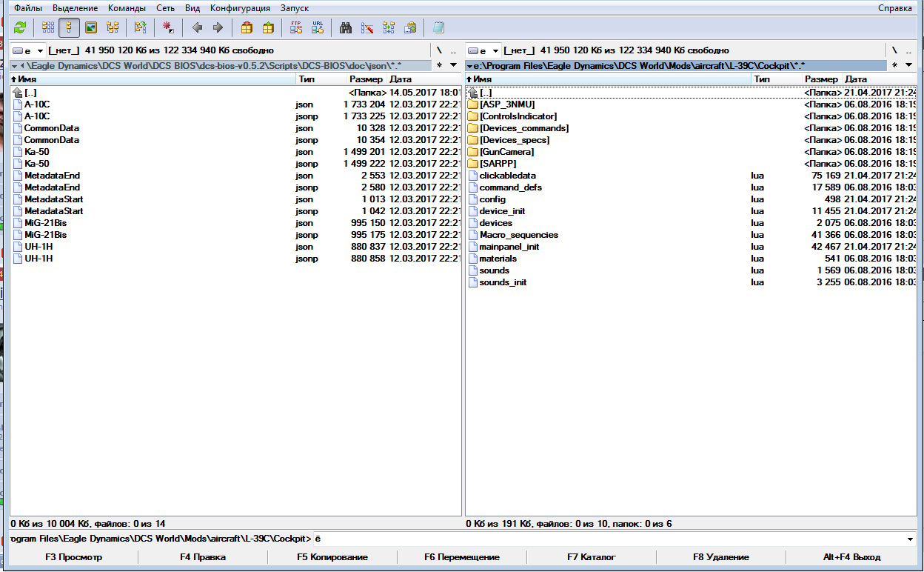Show directory tree view toolbar icon
The height and width of the screenshot is (572, 924).
[x=113, y=27]
